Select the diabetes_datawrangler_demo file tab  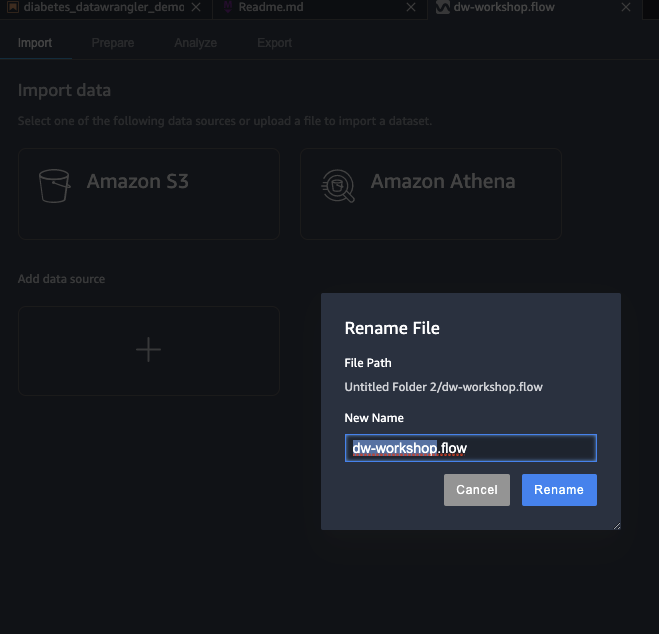pos(104,7)
